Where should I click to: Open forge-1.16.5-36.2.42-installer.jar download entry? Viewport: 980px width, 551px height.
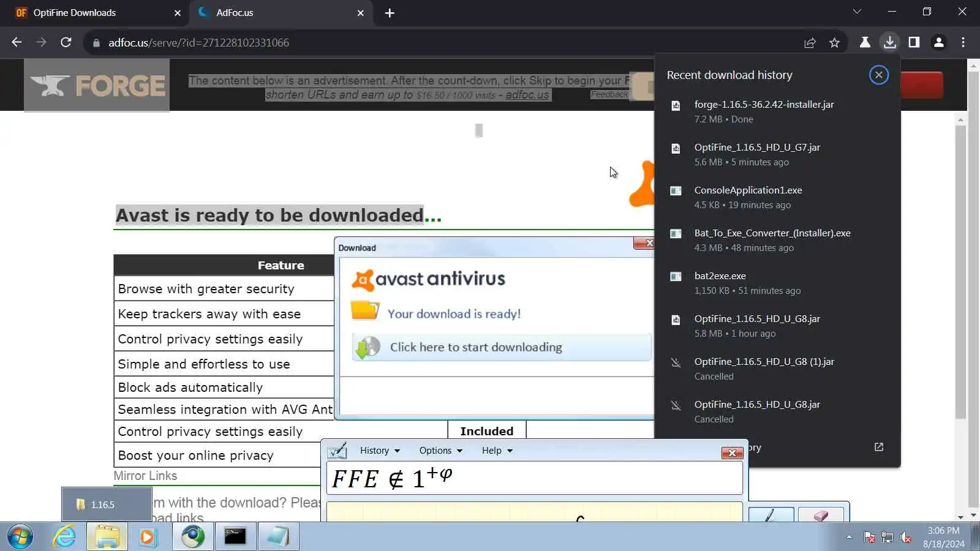[777, 111]
